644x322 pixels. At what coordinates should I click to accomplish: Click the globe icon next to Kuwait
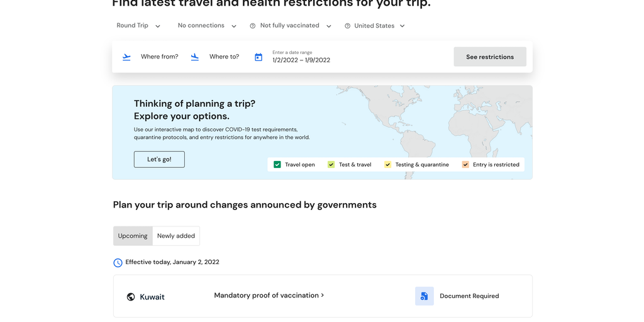pos(131,297)
